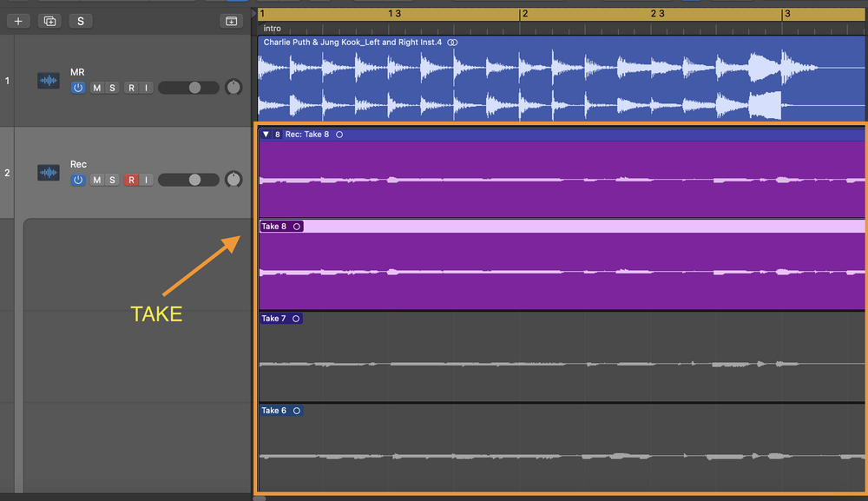Click the duplicate track button
The height and width of the screenshot is (501, 868).
pos(49,21)
